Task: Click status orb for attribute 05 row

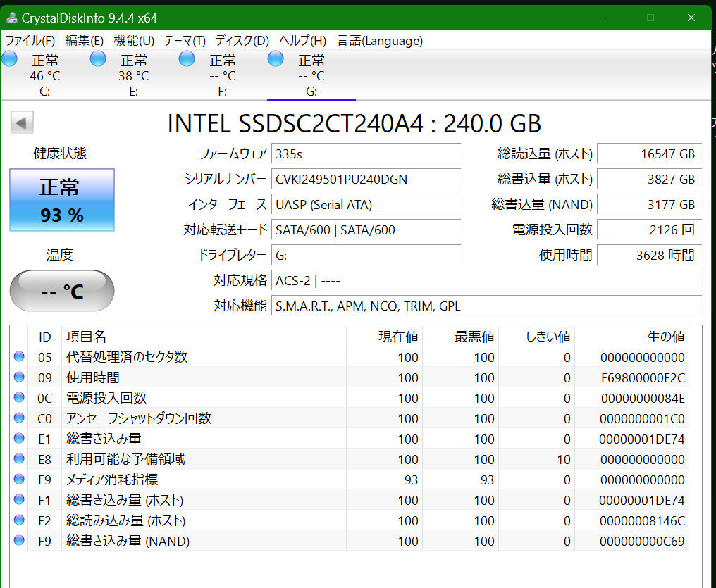Action: (19, 357)
